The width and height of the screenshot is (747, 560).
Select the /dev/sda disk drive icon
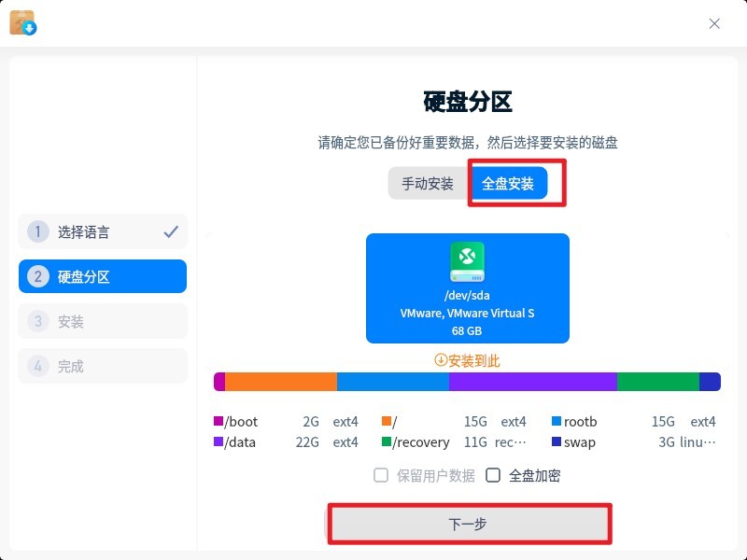pos(467,262)
